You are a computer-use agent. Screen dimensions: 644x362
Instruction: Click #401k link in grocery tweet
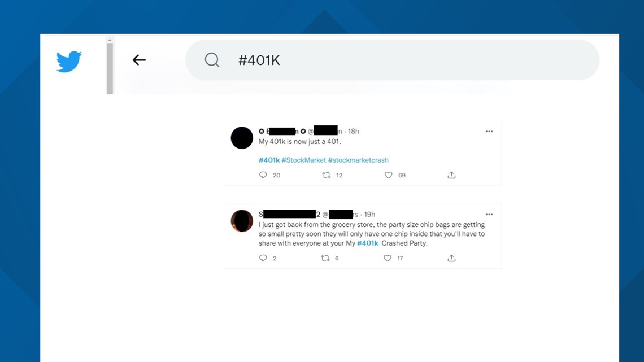click(x=368, y=243)
